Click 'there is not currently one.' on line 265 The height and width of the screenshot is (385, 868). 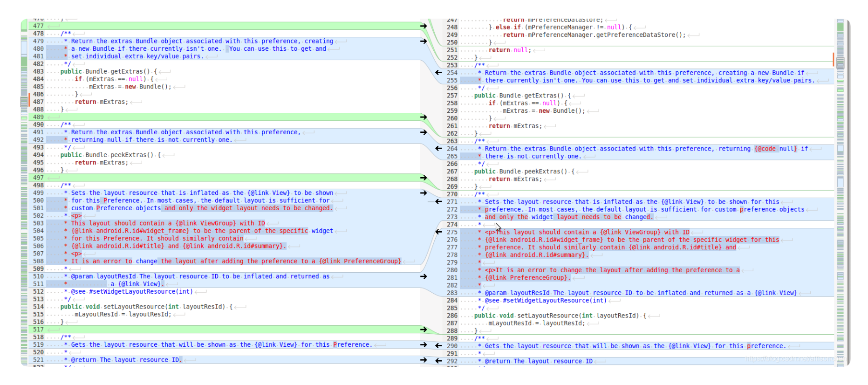pyautogui.click(x=533, y=157)
